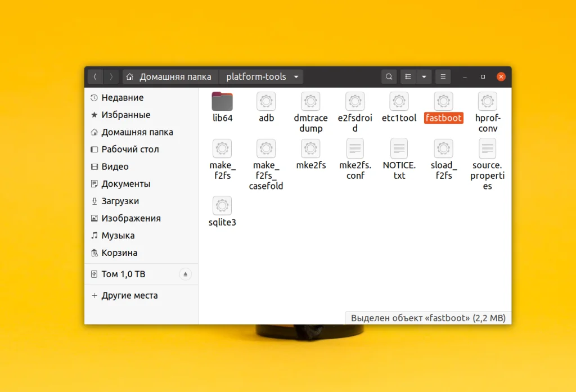The width and height of the screenshot is (576, 392).
Task: Switch to Домашняя папка breadcrumb
Action: click(169, 76)
